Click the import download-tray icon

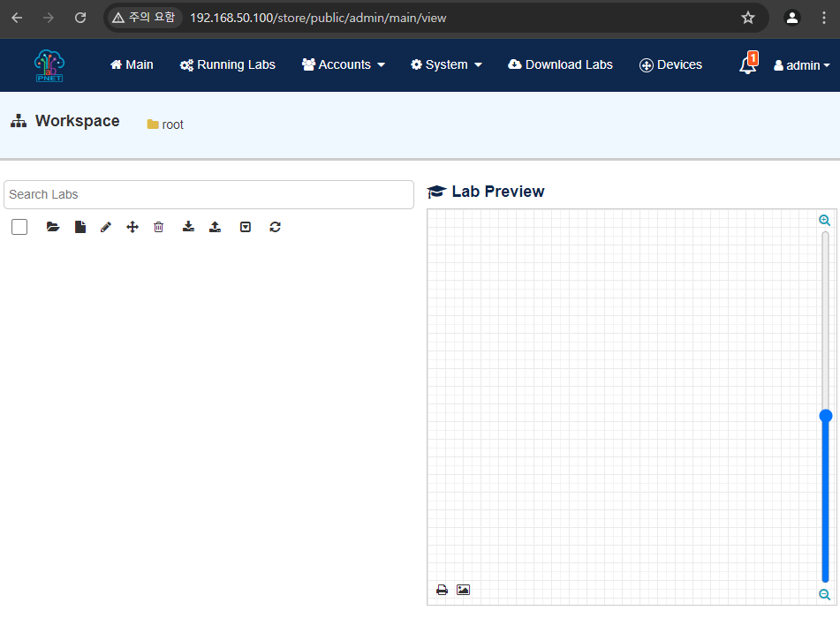(x=188, y=227)
